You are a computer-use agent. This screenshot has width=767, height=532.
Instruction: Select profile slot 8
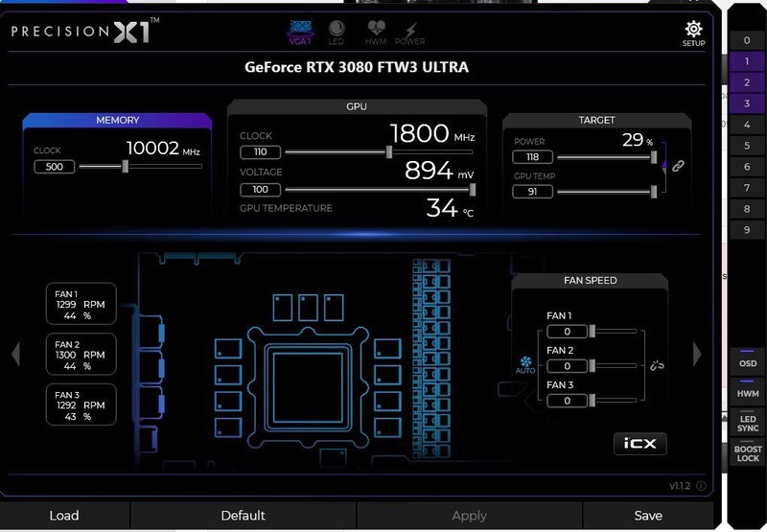(747, 209)
